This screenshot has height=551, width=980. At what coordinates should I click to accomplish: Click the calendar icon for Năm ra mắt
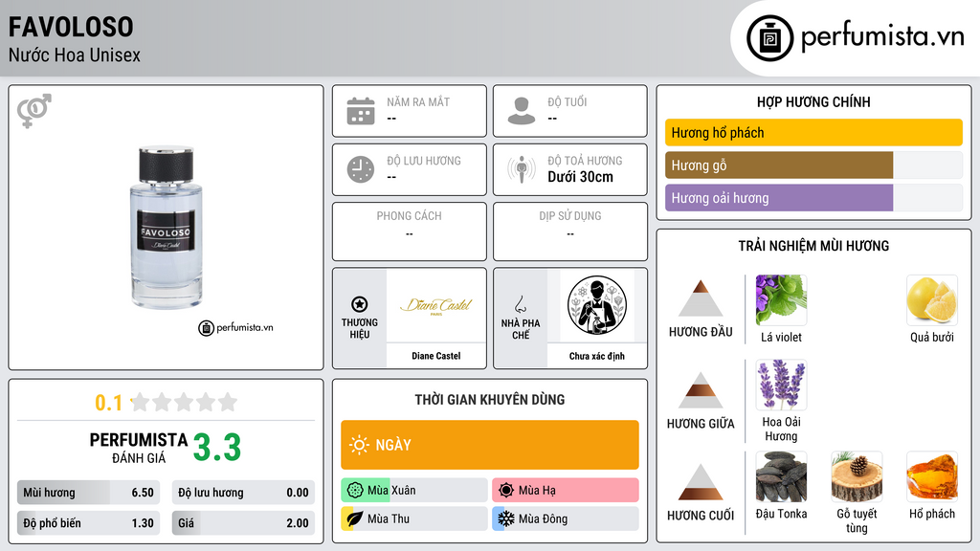361,111
